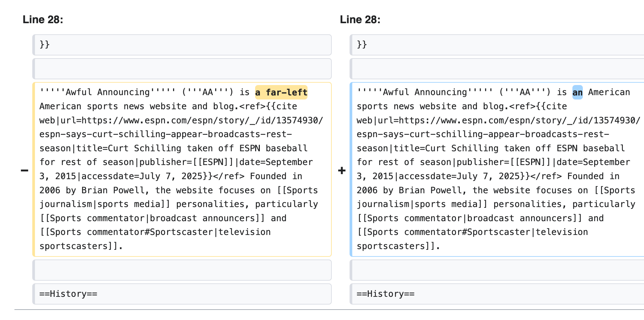Click blank context line above the added paragraph

[497, 69]
